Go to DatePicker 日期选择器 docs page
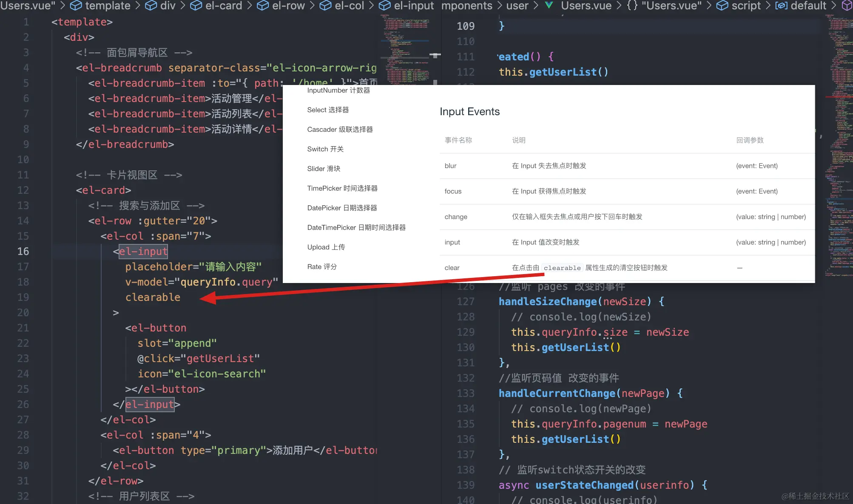This screenshot has height=504, width=853. coord(342,208)
